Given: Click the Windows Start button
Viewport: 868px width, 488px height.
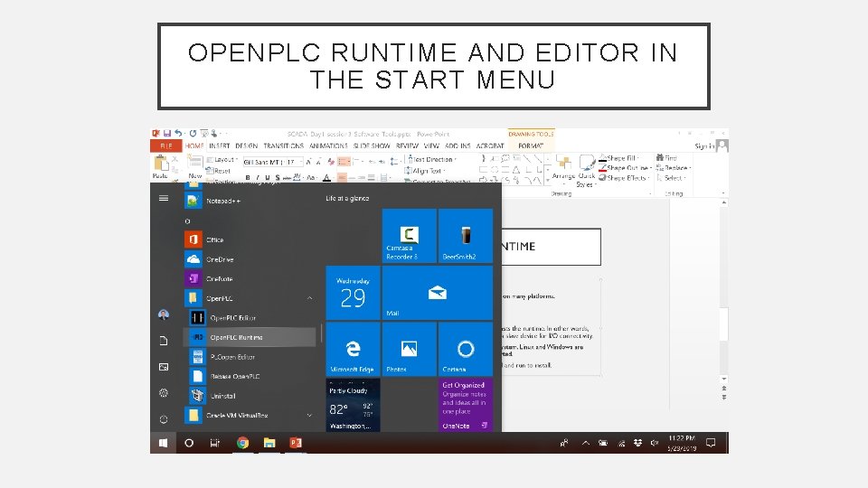Looking at the screenshot, I should point(163,443).
